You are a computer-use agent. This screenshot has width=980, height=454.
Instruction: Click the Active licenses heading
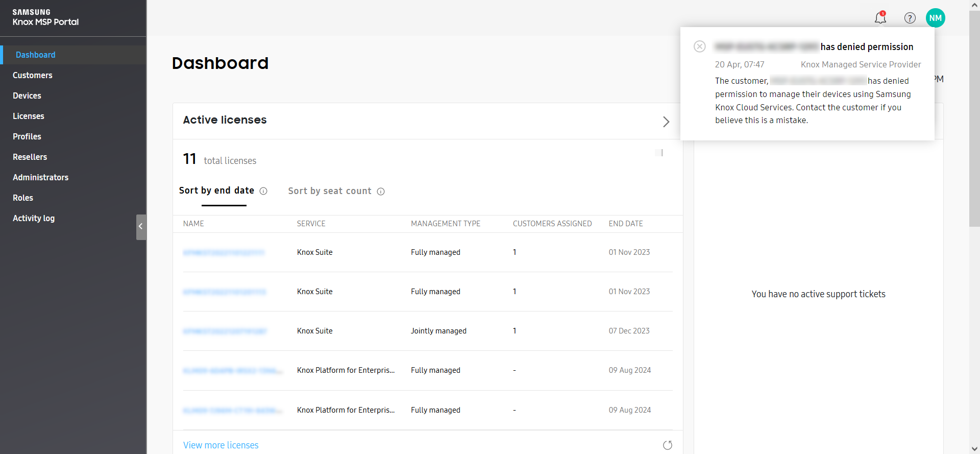[225, 120]
